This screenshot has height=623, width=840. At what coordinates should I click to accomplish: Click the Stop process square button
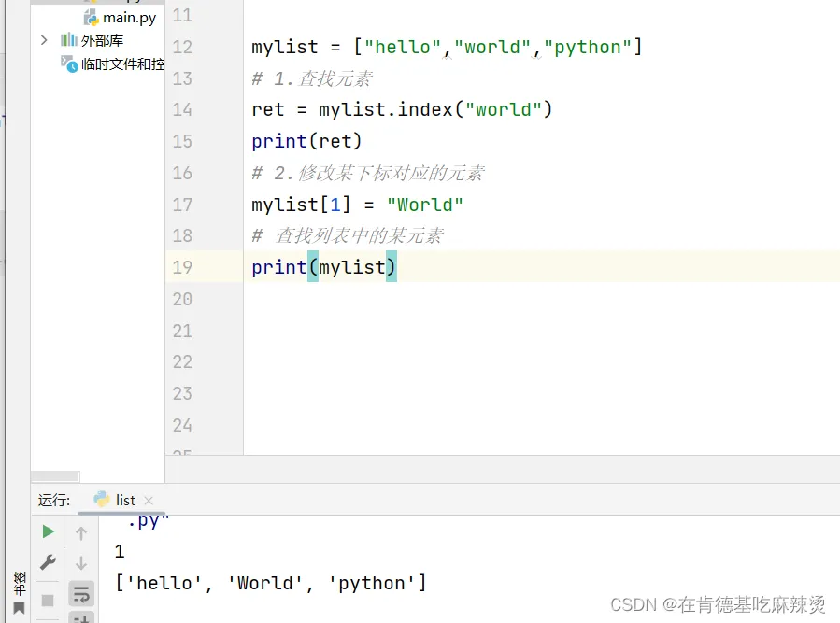(48, 600)
